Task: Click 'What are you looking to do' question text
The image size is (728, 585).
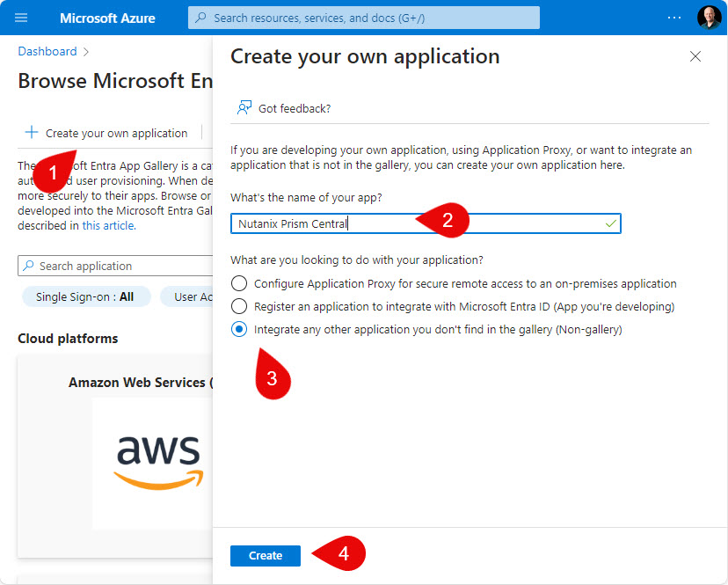Action: coord(357,260)
